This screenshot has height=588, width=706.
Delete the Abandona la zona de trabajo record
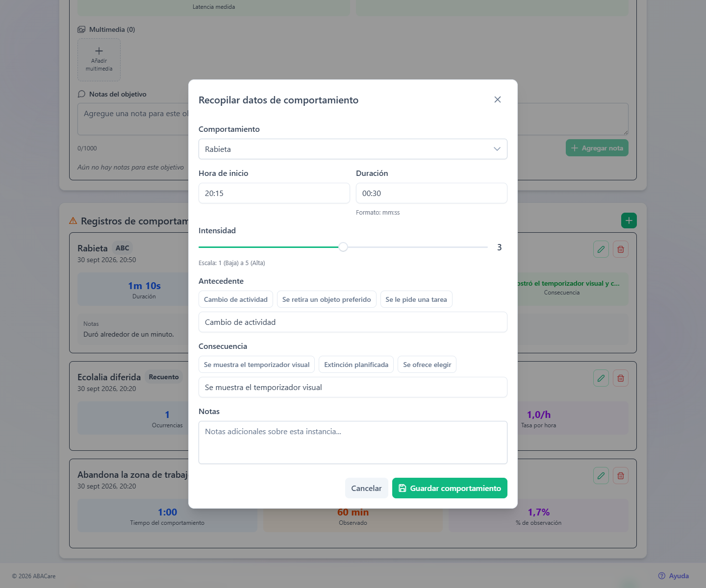[621, 476]
